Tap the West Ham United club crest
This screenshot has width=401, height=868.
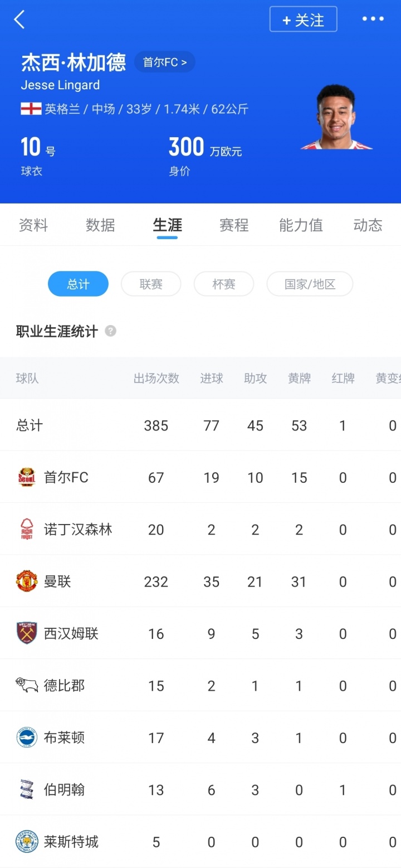click(27, 634)
